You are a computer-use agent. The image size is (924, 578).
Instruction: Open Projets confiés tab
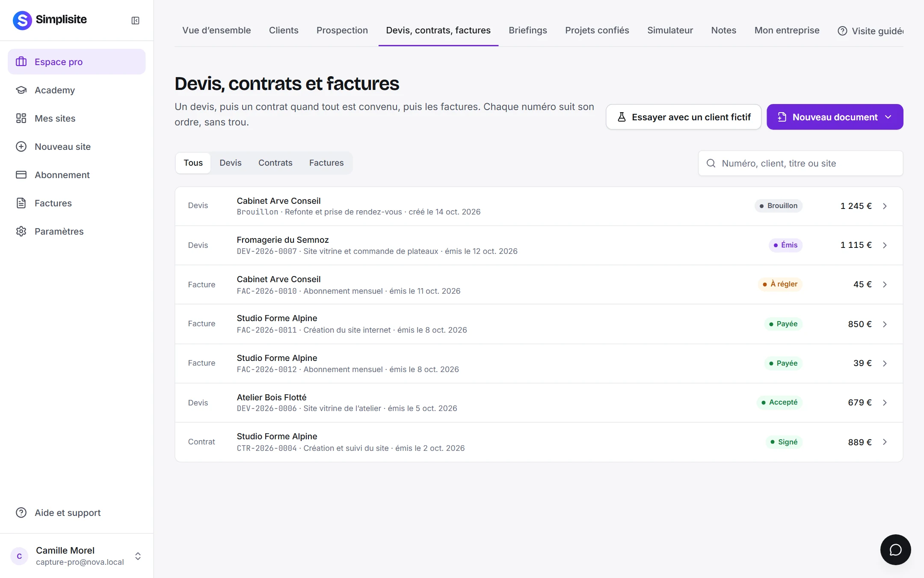click(x=597, y=30)
